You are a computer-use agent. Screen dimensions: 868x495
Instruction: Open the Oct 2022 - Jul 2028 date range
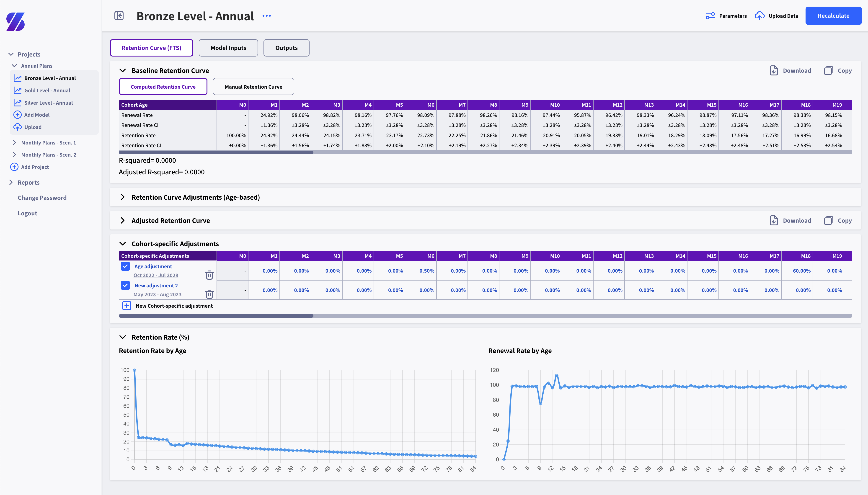click(x=156, y=275)
